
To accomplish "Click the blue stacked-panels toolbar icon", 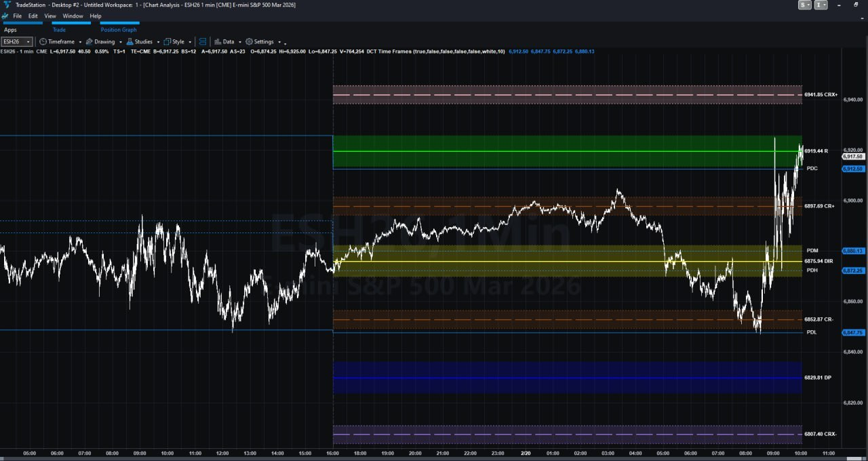I will tap(202, 41).
